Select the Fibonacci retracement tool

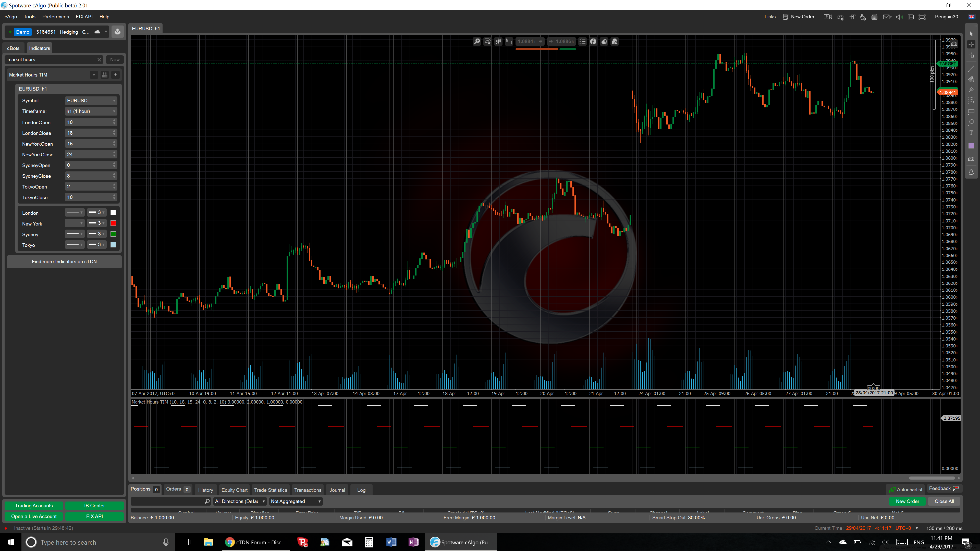pyautogui.click(x=971, y=101)
